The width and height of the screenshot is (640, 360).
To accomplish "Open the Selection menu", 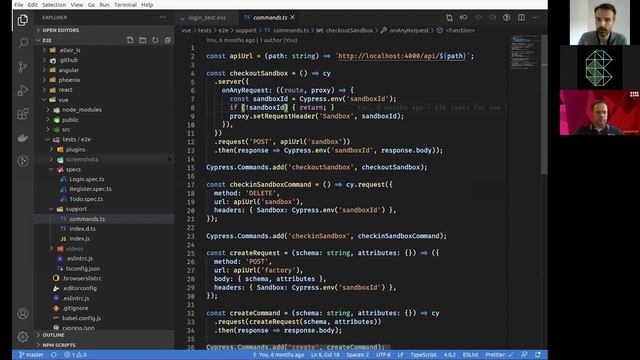I will [54, 5].
